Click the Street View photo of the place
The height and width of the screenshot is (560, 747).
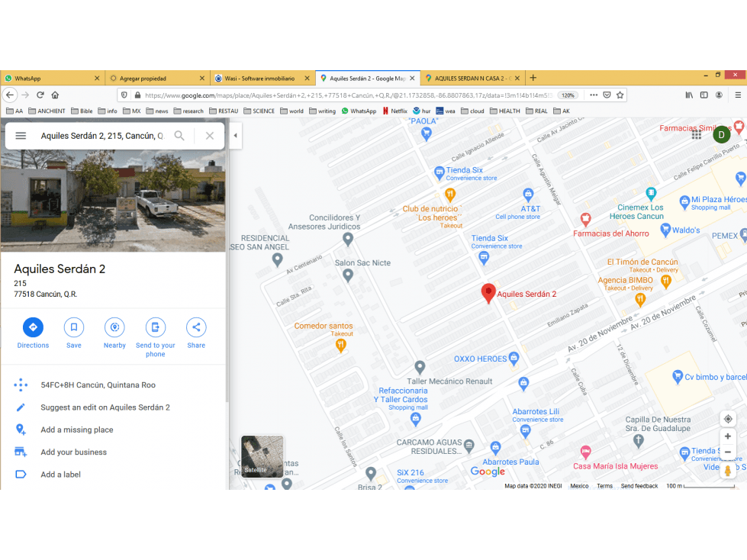coord(113,201)
